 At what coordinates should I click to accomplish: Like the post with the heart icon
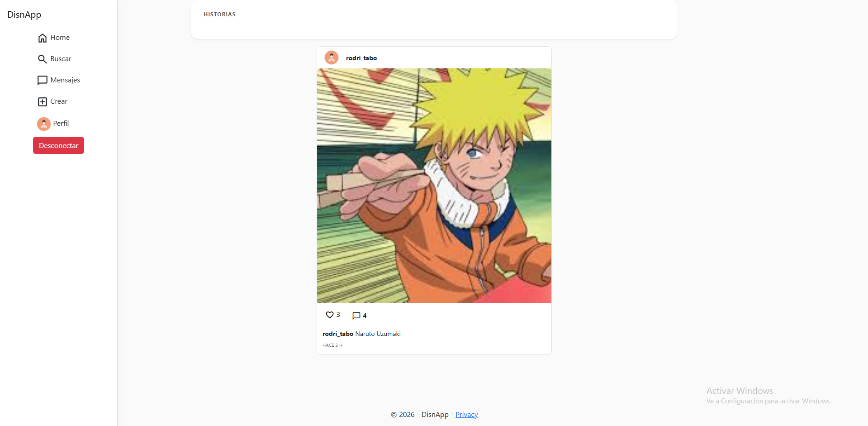tap(330, 315)
